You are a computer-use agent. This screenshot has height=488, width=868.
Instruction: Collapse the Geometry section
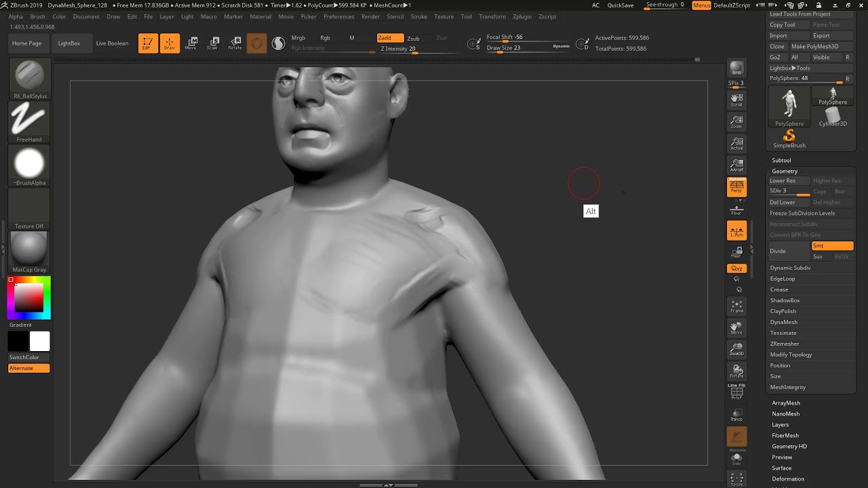point(785,171)
